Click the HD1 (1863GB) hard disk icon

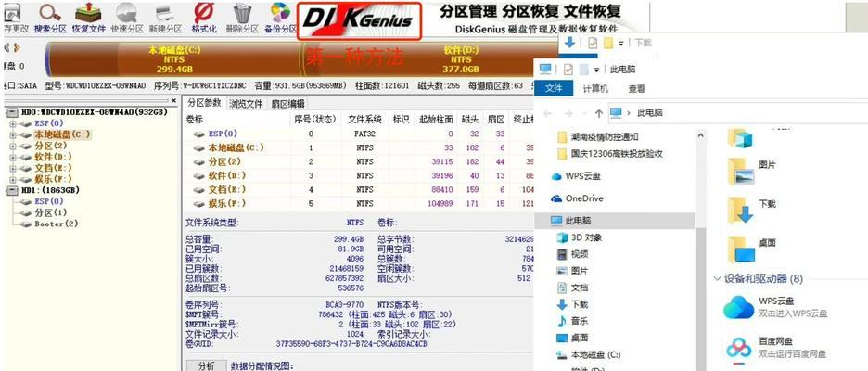[14, 190]
